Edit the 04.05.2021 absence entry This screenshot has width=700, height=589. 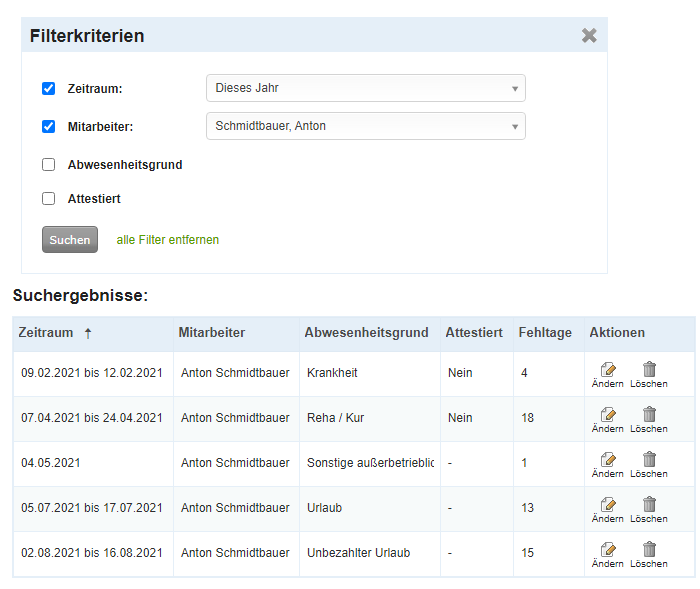608,465
